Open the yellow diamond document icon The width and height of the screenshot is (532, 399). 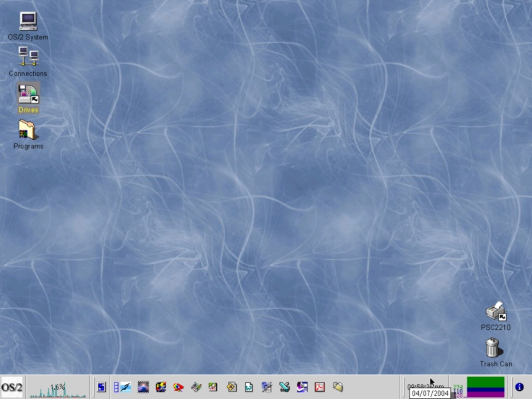[x=232, y=387]
